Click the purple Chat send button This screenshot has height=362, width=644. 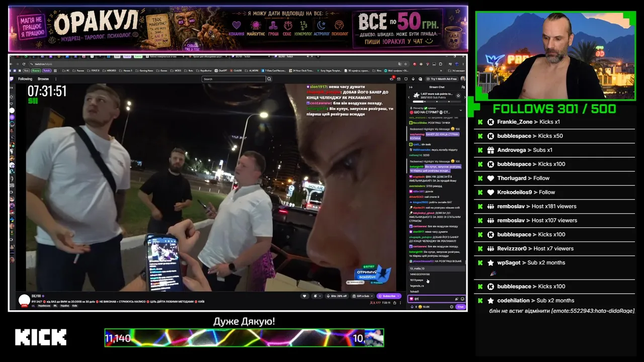point(460,307)
